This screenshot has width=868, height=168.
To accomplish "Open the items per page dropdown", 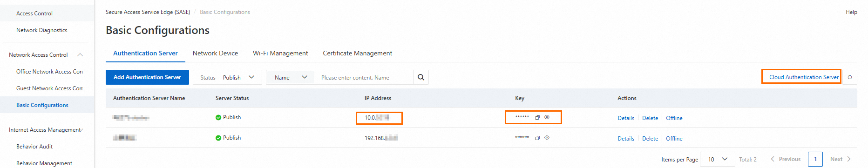I will (718, 159).
